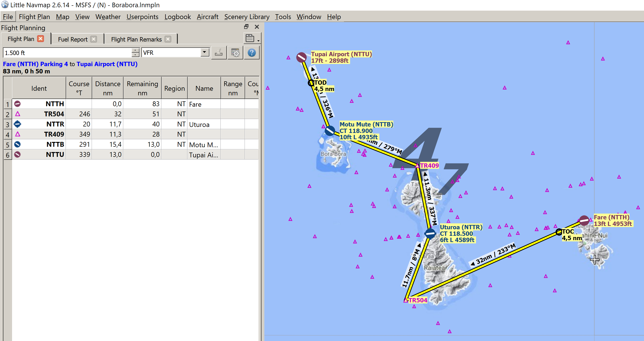Click the TR504 waypoint on the map
644x341 pixels.
coord(405,300)
